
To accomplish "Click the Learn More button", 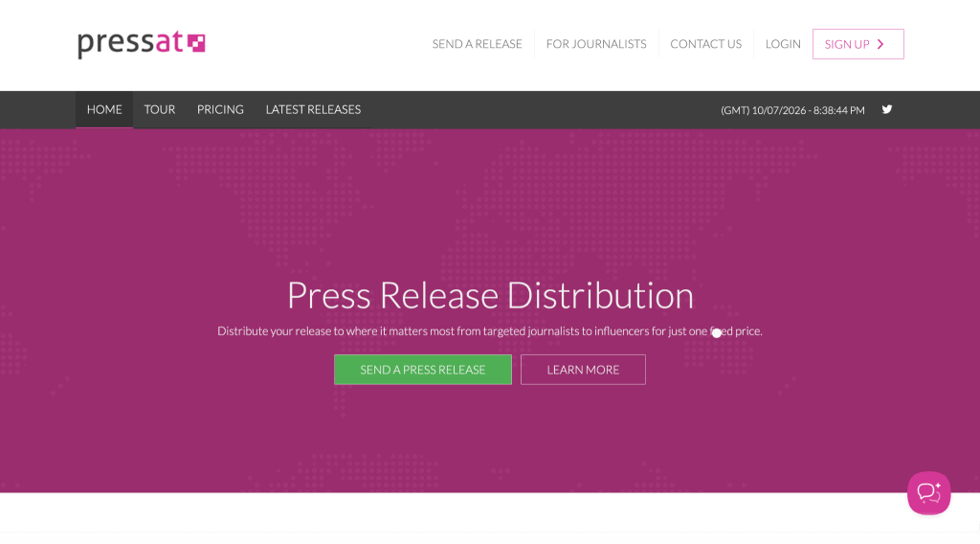I will click(583, 370).
